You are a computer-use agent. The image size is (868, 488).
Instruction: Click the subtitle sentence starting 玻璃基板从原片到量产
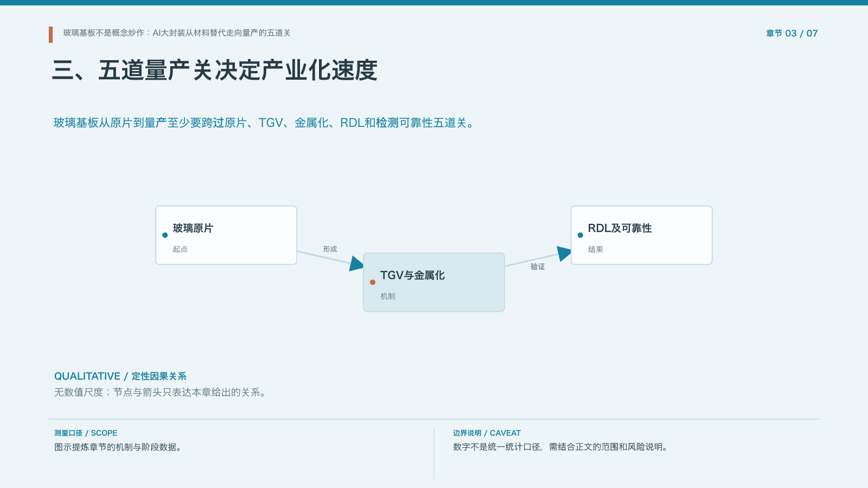265,123
